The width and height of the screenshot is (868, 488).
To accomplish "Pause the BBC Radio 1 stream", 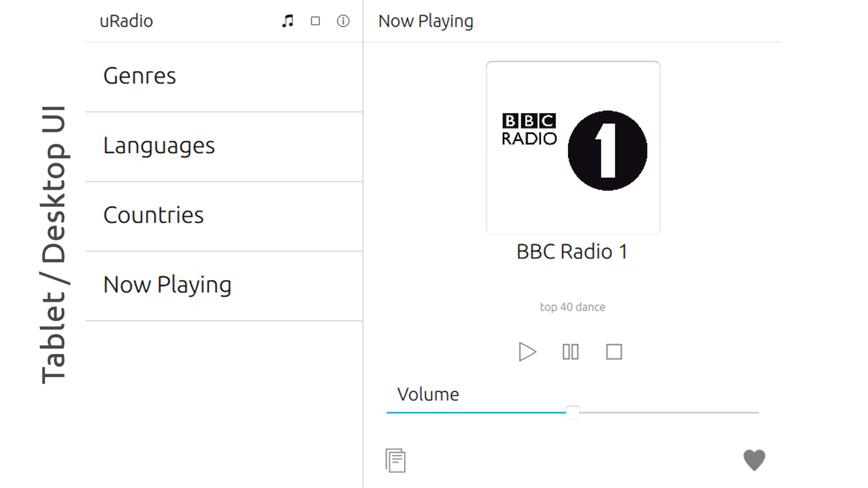I will 571,352.
